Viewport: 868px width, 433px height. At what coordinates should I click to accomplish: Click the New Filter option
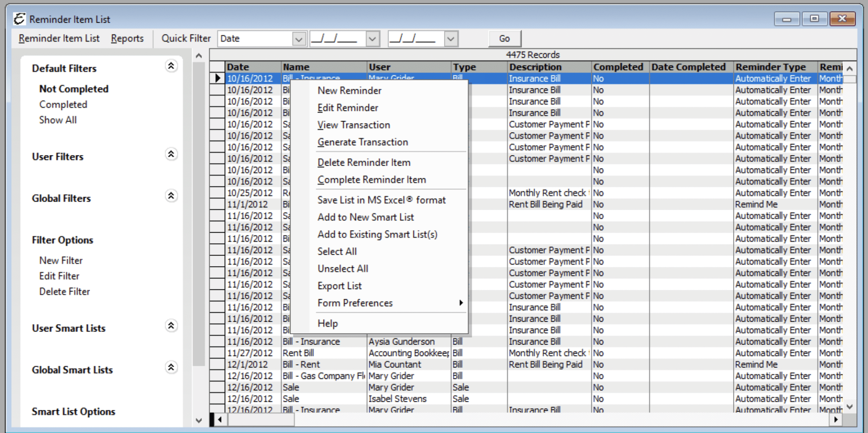tap(61, 260)
